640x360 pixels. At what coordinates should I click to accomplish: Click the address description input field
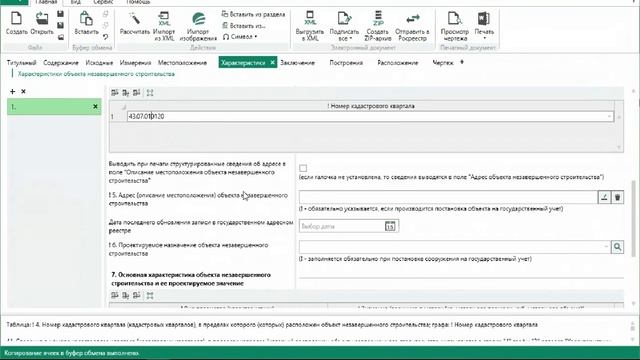click(x=448, y=197)
